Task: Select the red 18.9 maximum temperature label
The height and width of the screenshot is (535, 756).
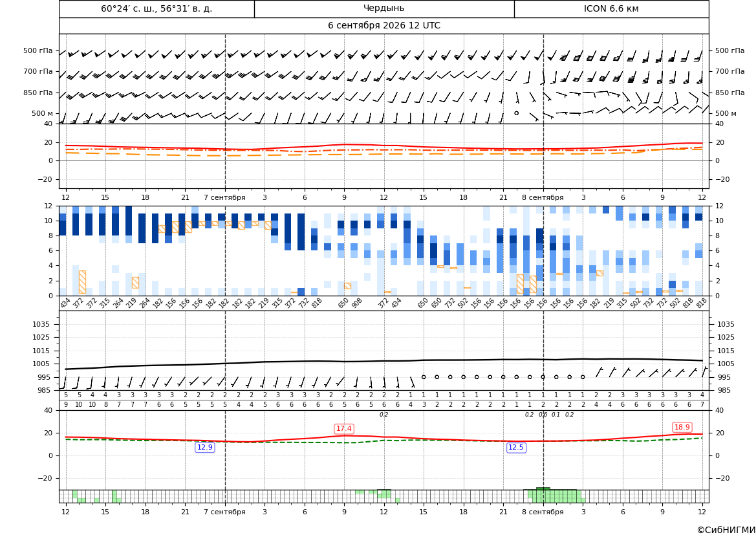Action: 682,427
